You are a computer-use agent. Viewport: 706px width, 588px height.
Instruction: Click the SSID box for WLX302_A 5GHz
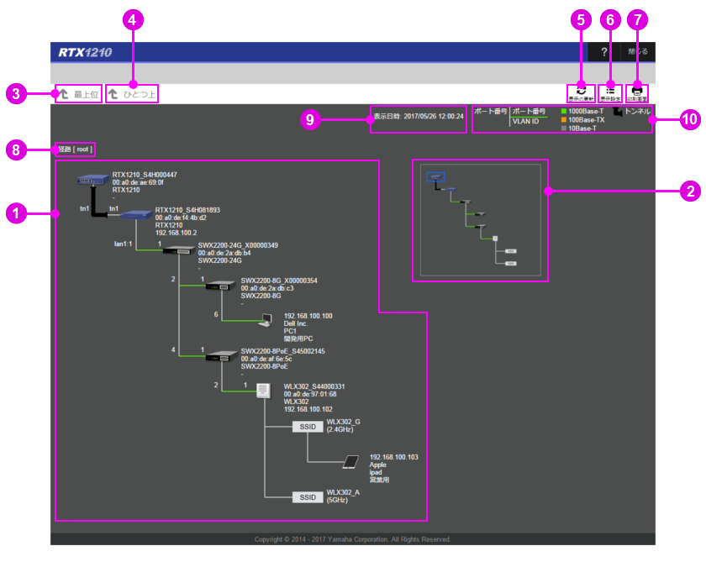coord(307,497)
